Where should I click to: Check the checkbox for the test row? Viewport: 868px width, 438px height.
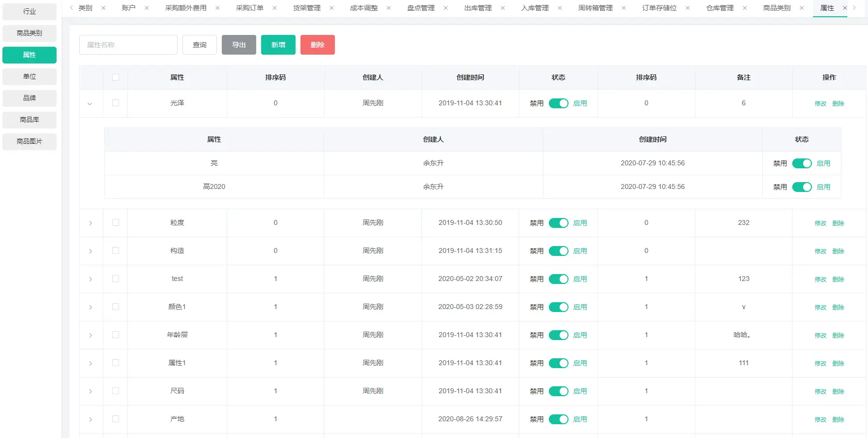(116, 279)
